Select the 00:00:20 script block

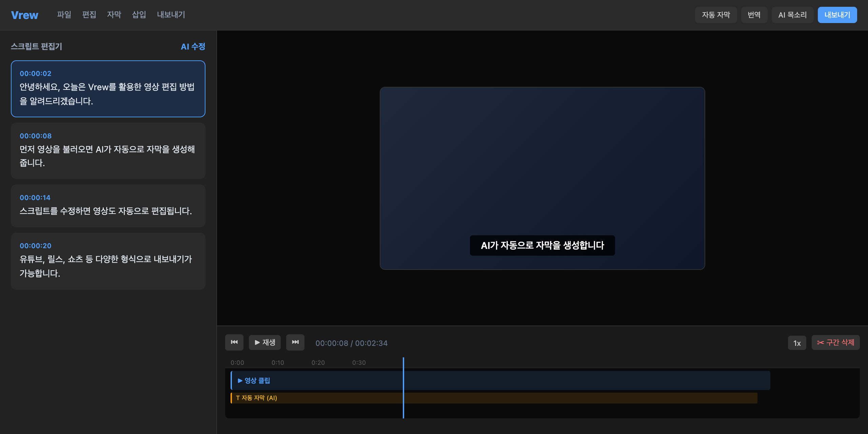pos(108,261)
